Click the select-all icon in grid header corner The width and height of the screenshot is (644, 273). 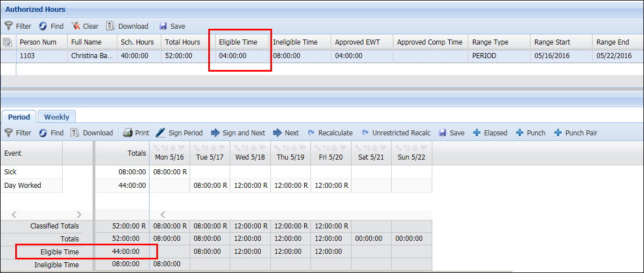(x=7, y=42)
